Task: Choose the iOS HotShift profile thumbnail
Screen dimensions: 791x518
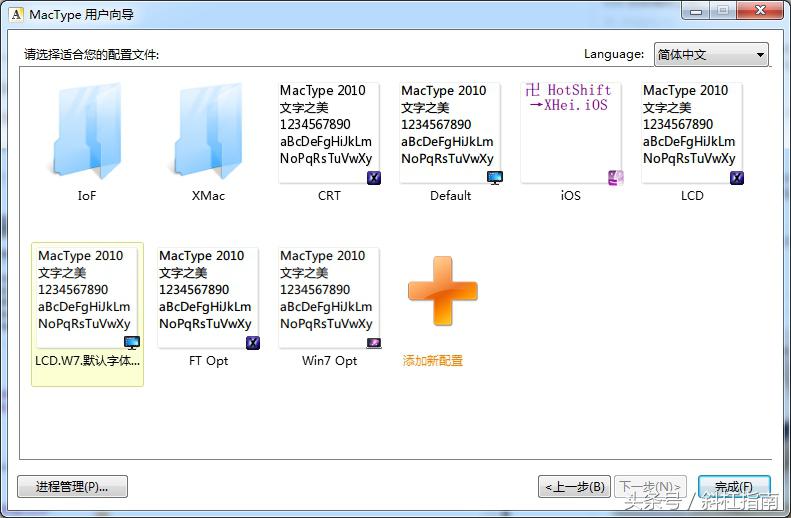Action: pos(571,133)
